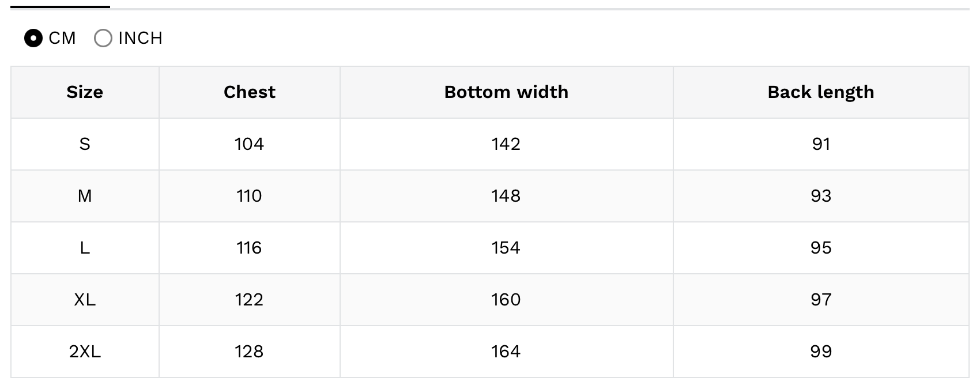Screen dimensions: 980x385
Task: Select the M size row label
Action: tap(85, 196)
